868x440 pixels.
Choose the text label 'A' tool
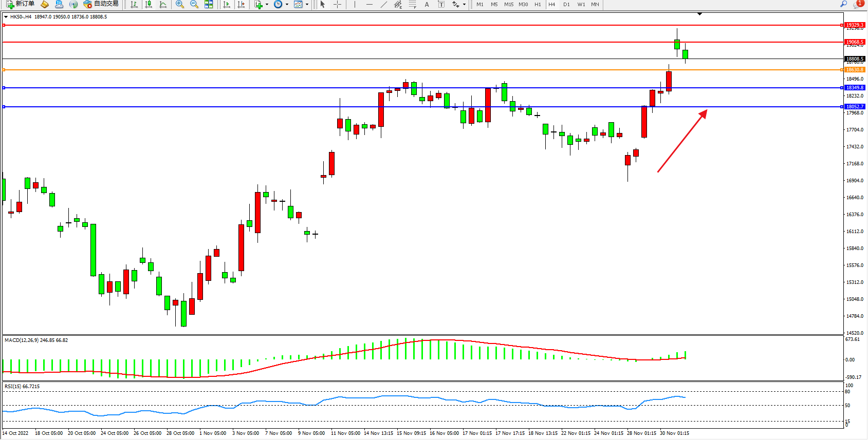click(427, 4)
